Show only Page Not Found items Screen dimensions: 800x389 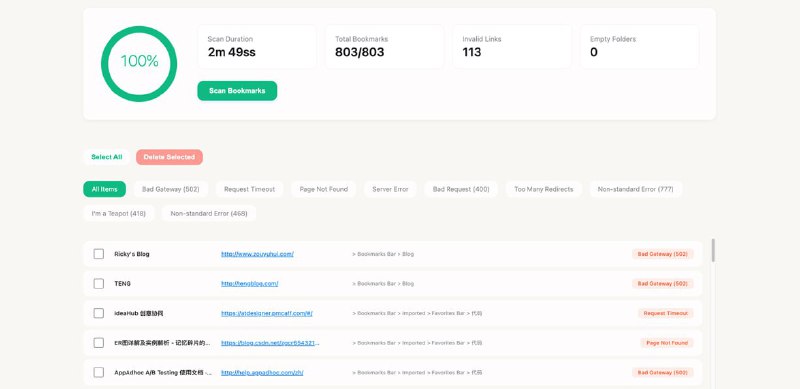(324, 189)
